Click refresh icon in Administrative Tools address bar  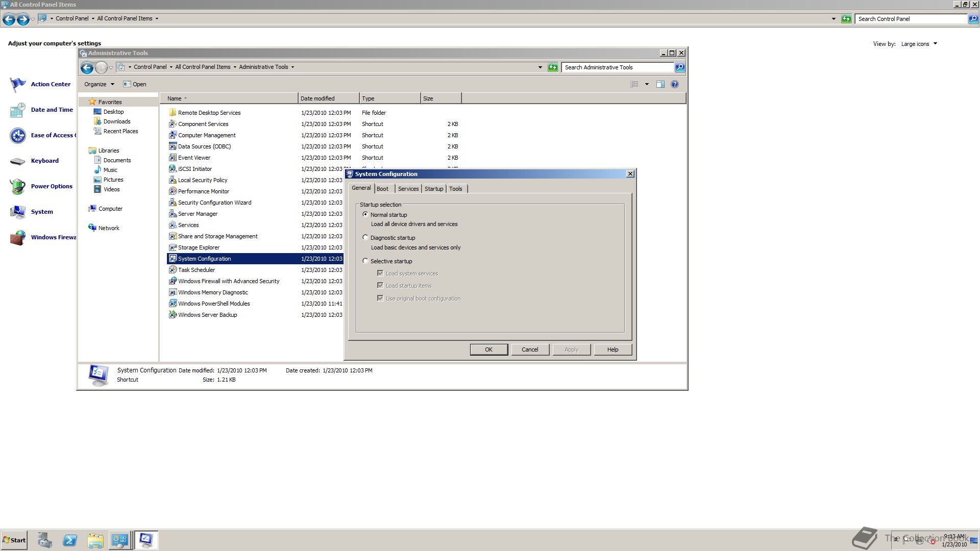click(x=553, y=67)
